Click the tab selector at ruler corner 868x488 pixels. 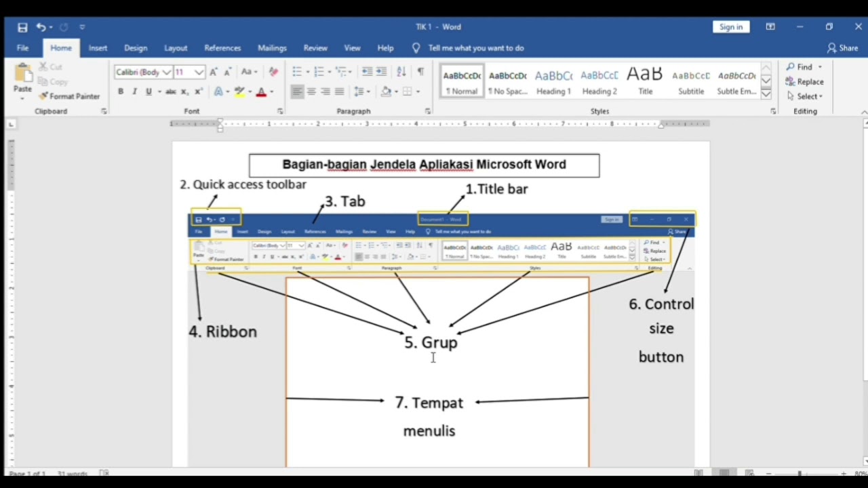(11, 125)
